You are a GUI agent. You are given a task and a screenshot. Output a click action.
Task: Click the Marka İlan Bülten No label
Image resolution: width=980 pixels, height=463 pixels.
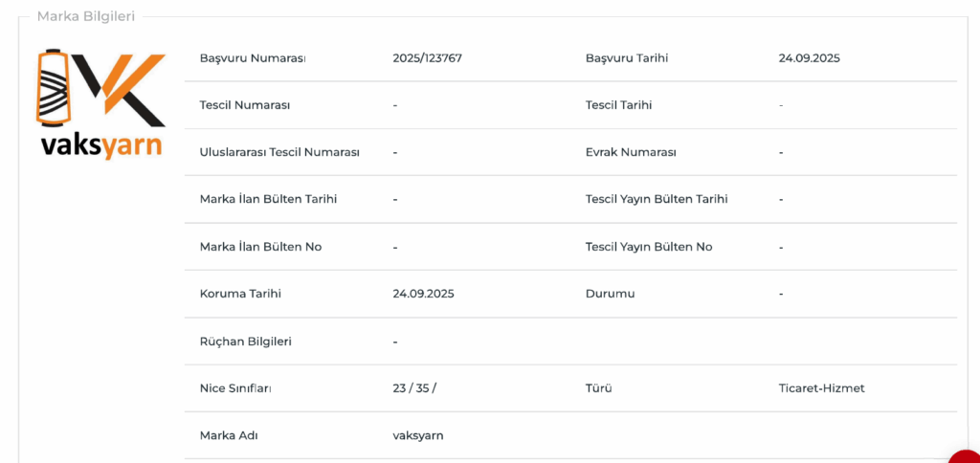(x=260, y=247)
